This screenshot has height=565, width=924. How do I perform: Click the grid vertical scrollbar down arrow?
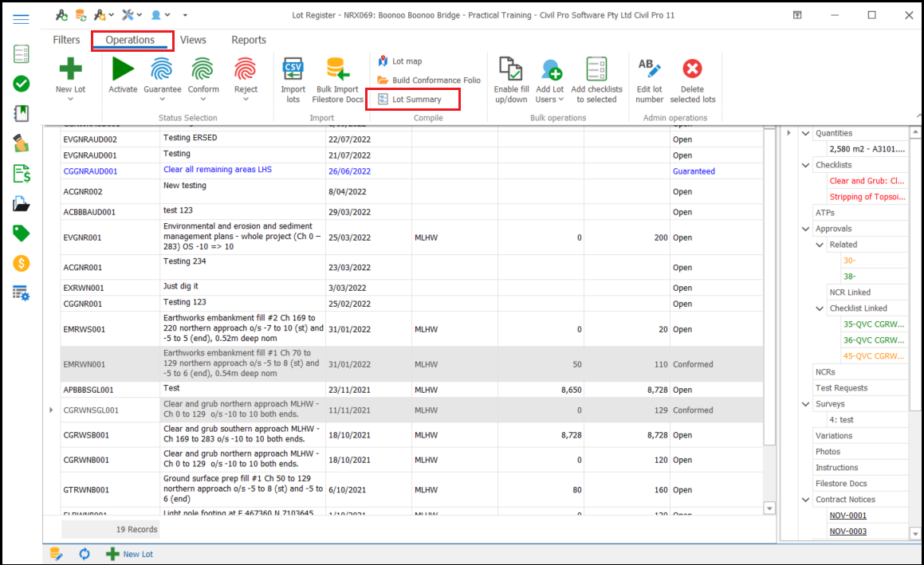click(769, 508)
